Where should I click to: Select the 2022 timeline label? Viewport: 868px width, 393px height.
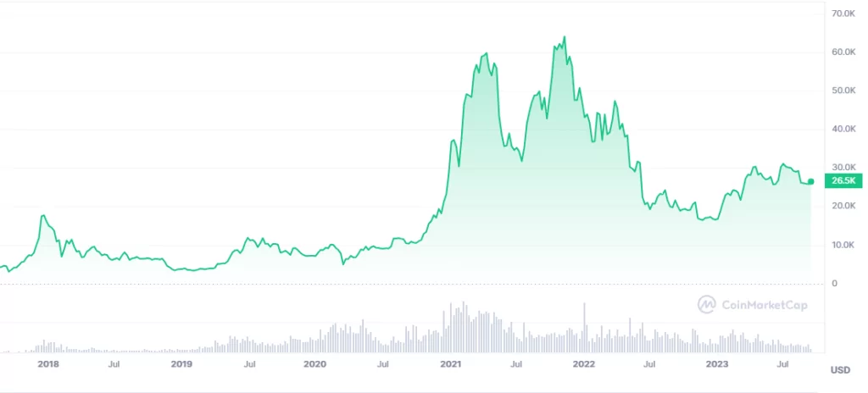584,364
